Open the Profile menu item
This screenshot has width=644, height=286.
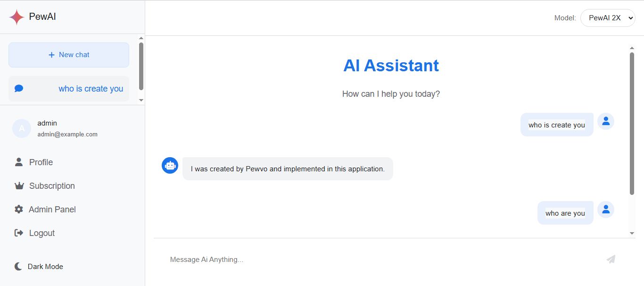point(41,162)
